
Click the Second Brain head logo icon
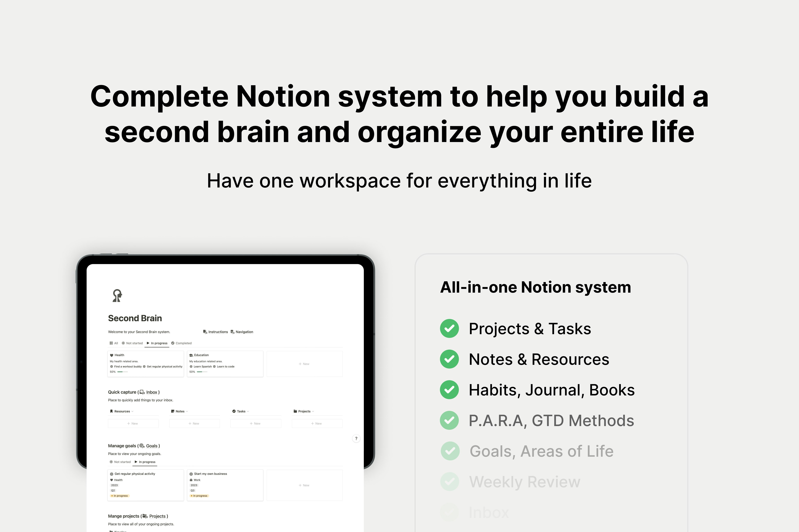[x=117, y=296]
